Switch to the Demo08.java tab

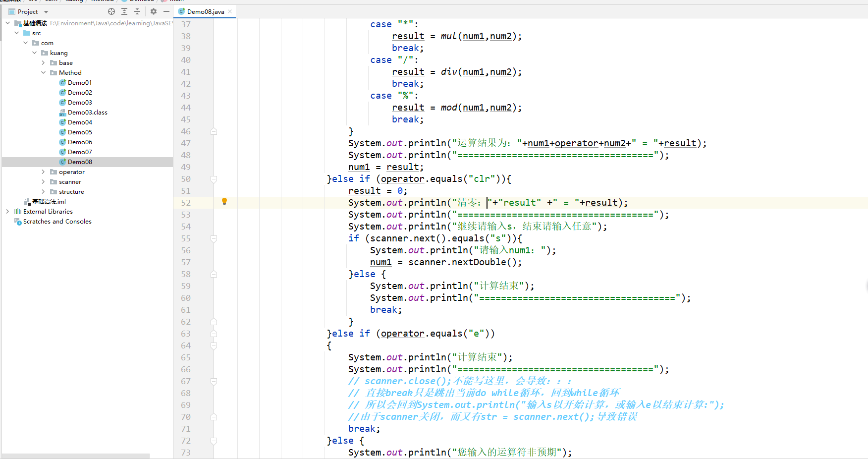(x=206, y=11)
